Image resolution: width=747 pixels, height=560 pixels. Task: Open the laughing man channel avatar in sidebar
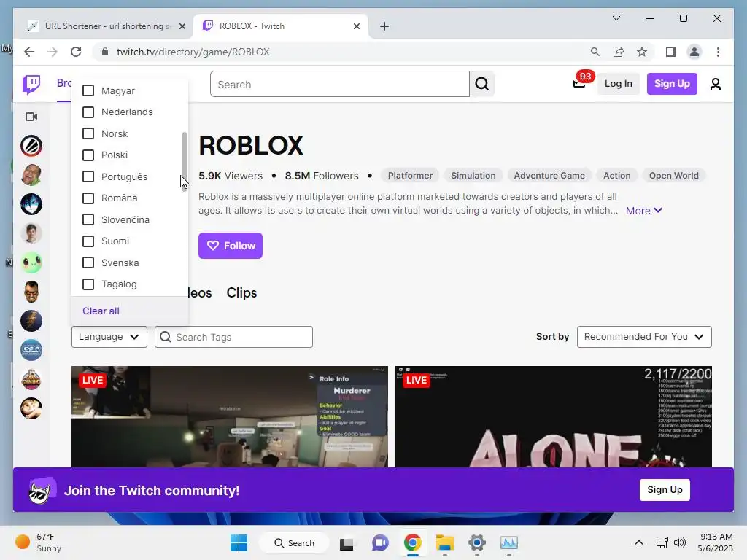pyautogui.click(x=31, y=175)
